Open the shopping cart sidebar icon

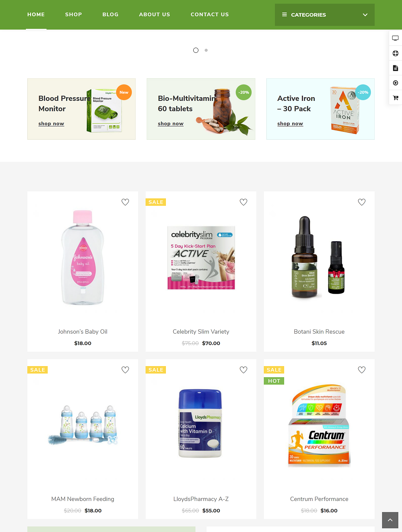[x=395, y=98]
